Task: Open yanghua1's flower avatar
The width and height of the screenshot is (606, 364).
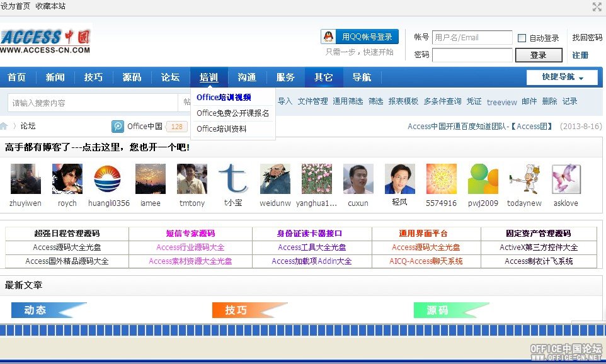Action: 317,178
